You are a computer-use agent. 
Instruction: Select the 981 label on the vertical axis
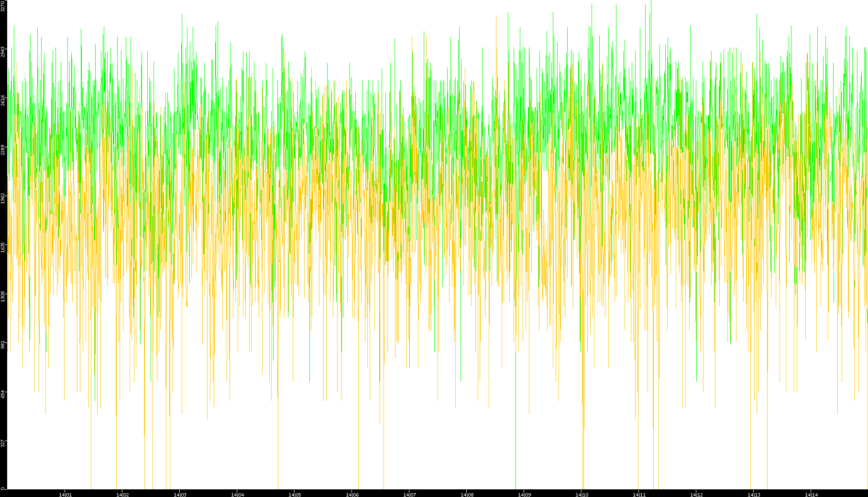3,345
